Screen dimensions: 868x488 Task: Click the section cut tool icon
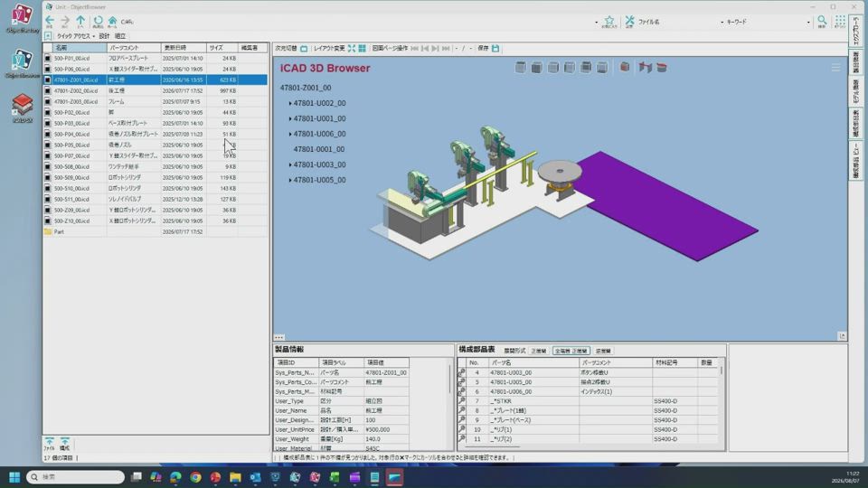click(645, 68)
